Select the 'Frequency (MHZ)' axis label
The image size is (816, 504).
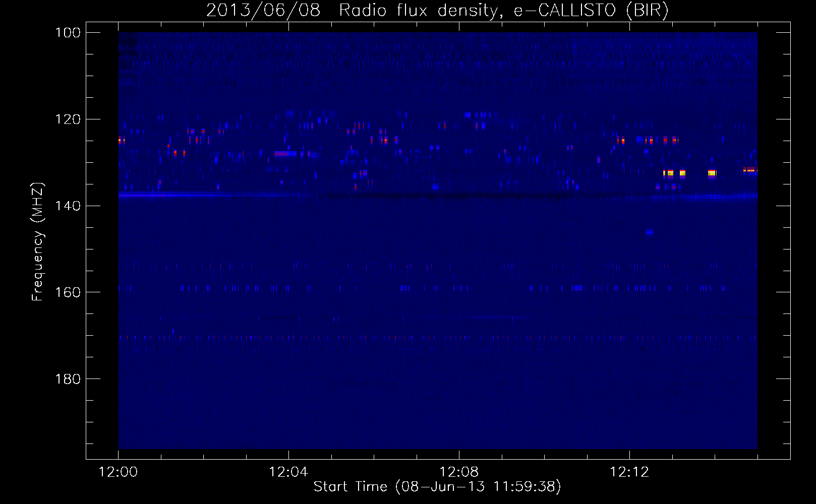coord(38,242)
